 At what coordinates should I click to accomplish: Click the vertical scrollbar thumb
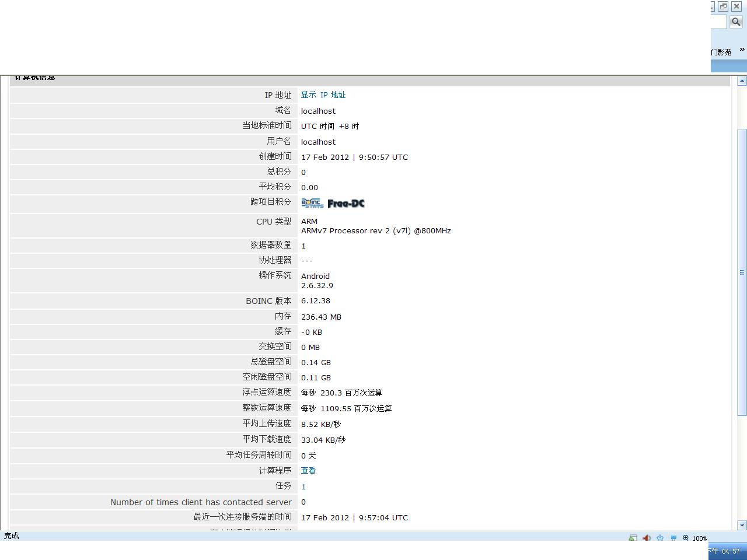(742, 272)
